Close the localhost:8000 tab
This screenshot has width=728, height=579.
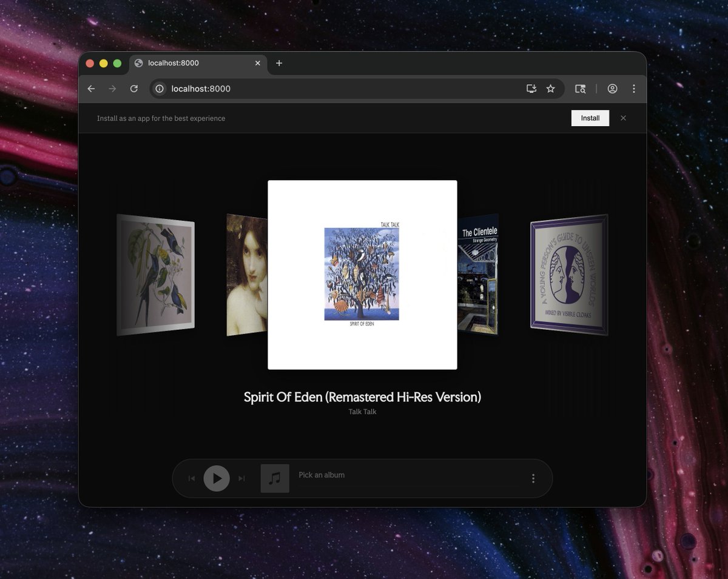pyautogui.click(x=257, y=63)
